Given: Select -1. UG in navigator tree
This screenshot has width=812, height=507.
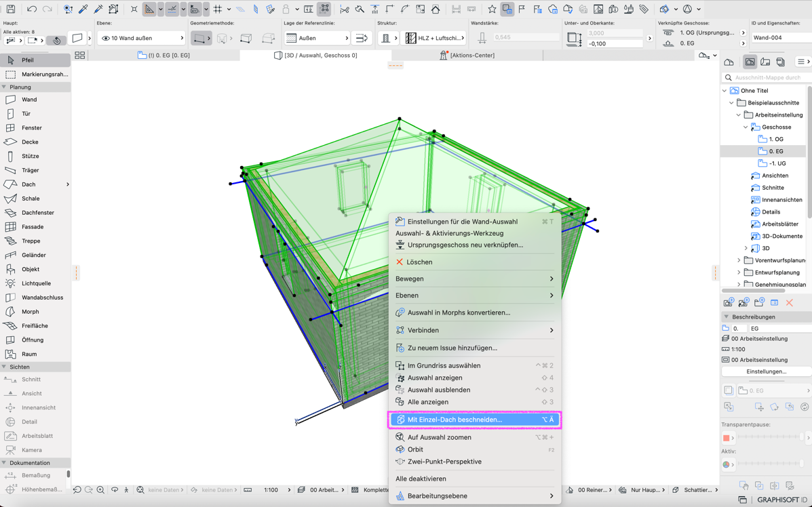Looking at the screenshot, I should click(x=777, y=163).
